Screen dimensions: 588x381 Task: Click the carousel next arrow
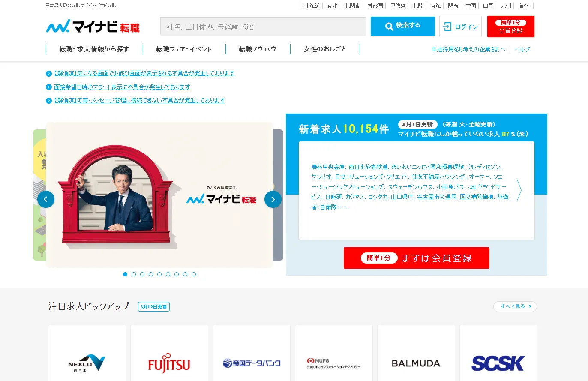point(273,199)
